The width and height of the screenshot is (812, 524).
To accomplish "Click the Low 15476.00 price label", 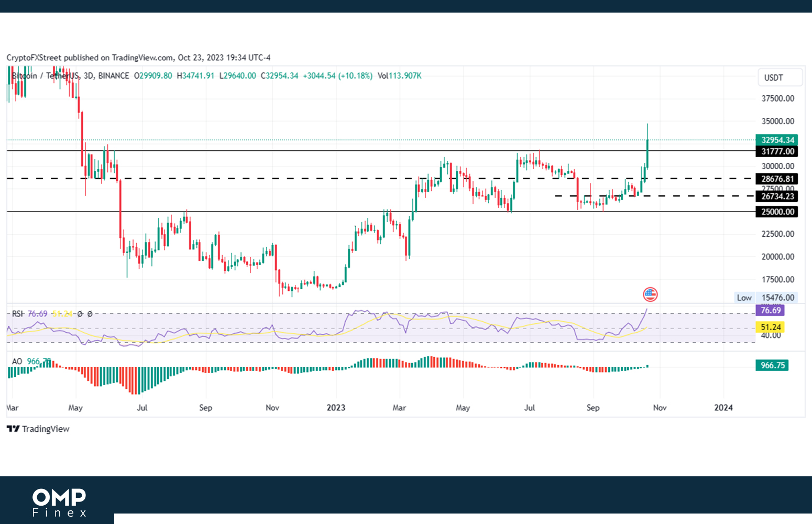I will click(765, 298).
